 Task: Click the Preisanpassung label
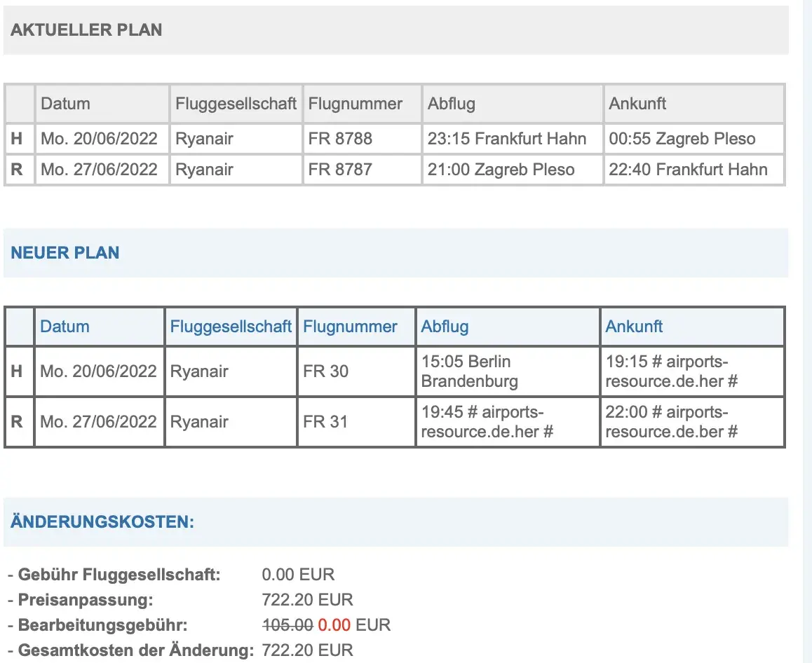[x=86, y=600]
